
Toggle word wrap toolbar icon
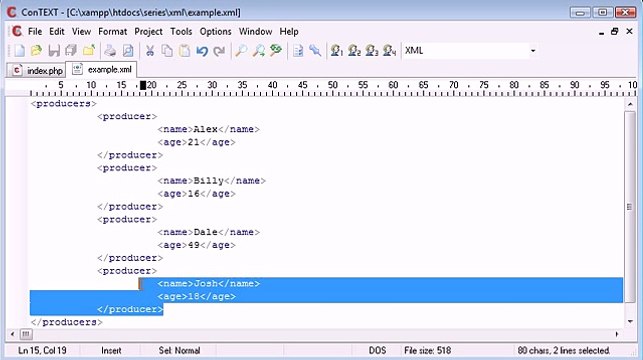point(298,51)
